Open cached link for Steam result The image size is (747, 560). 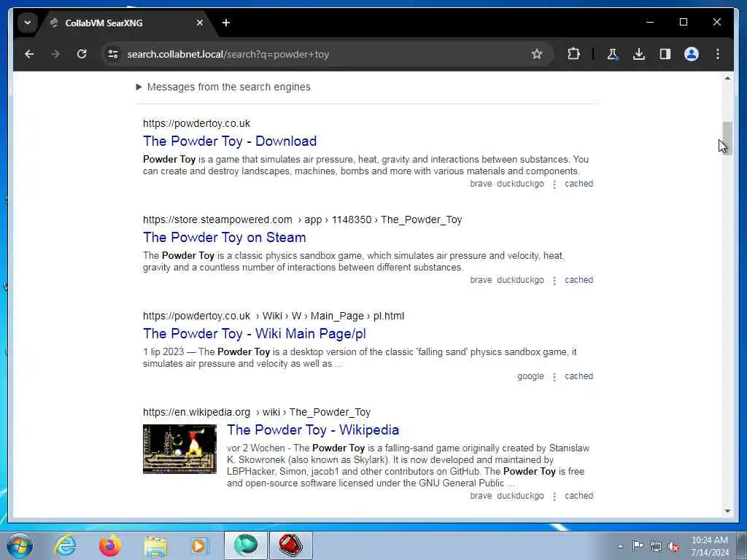point(578,280)
